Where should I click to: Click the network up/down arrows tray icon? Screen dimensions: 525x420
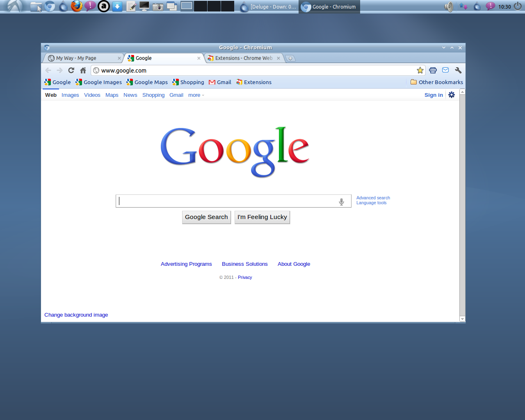tap(463, 7)
